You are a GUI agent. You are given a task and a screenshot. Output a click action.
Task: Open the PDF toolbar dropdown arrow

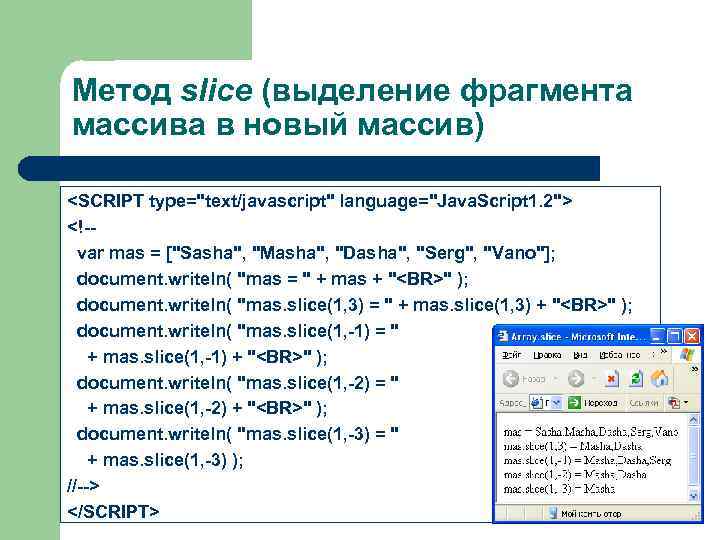[x=686, y=403]
